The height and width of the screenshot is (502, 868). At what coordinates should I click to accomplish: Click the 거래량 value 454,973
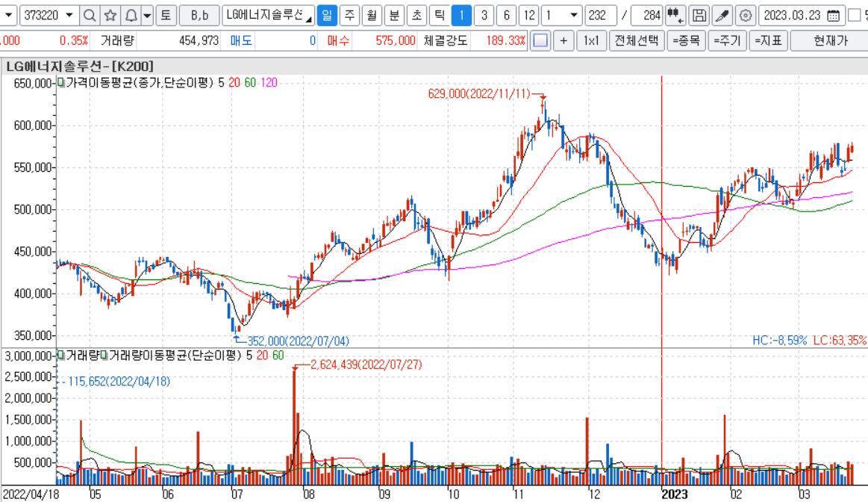[x=199, y=40]
